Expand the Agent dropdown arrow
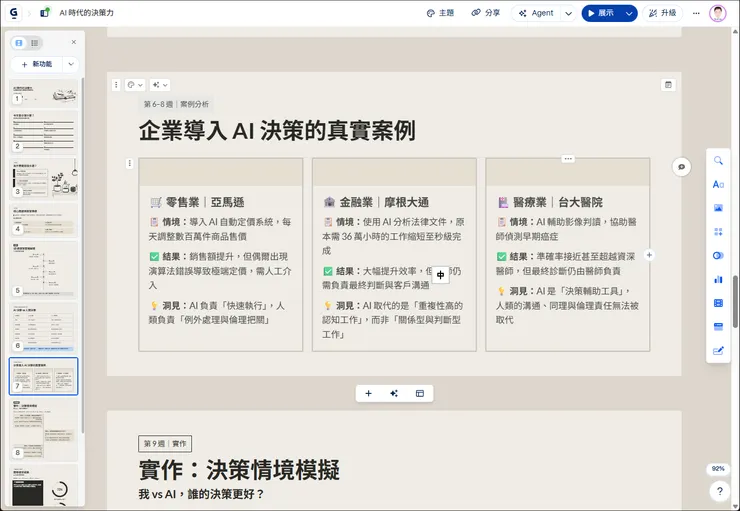Viewport: 740px width, 511px height. (568, 13)
